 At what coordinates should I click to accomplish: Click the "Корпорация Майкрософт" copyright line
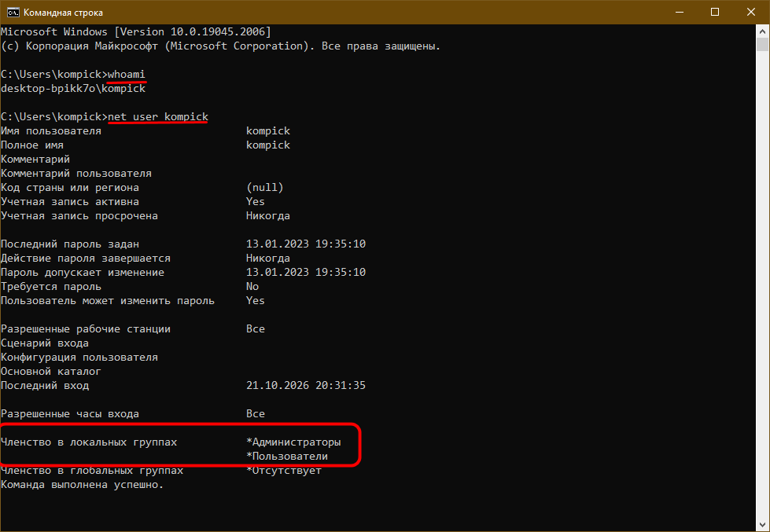point(220,46)
